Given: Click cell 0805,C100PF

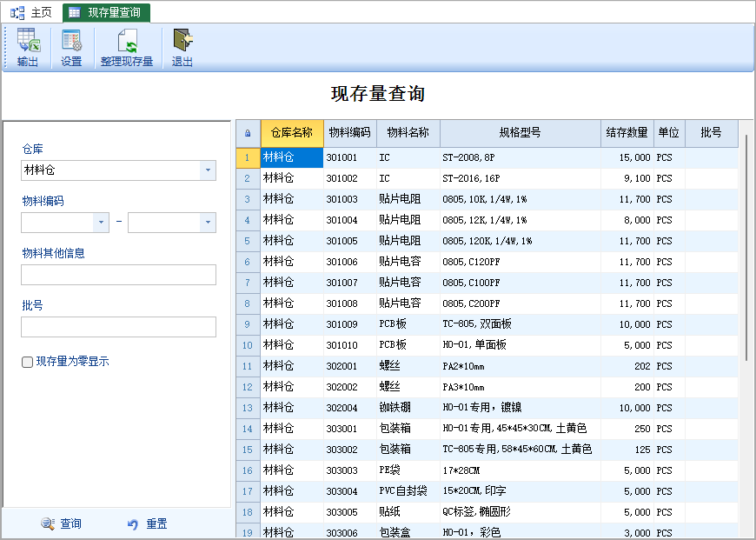Looking at the screenshot, I should (x=521, y=283).
